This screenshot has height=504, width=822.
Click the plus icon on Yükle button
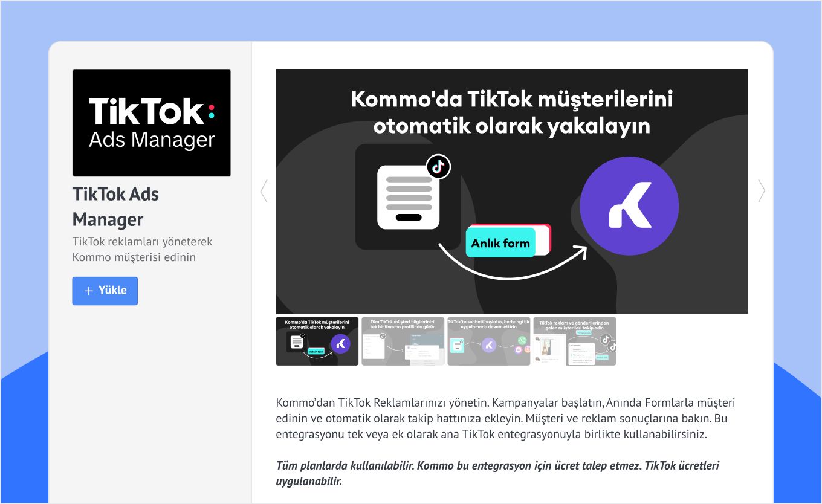89,291
